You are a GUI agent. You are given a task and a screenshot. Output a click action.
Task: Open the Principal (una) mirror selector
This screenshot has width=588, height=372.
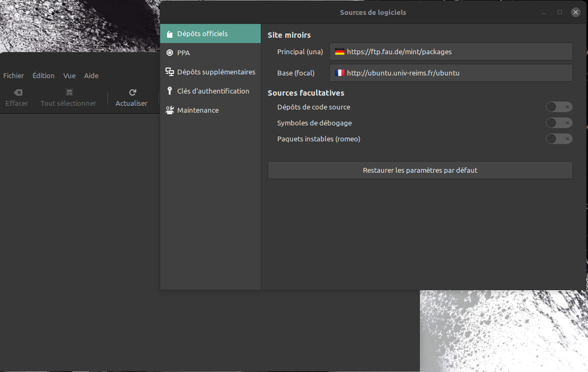click(451, 52)
